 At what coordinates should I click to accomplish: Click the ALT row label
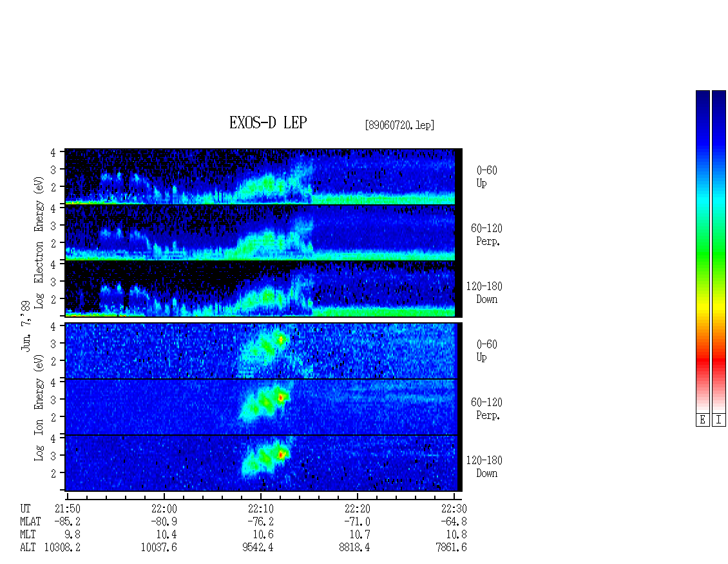28,548
